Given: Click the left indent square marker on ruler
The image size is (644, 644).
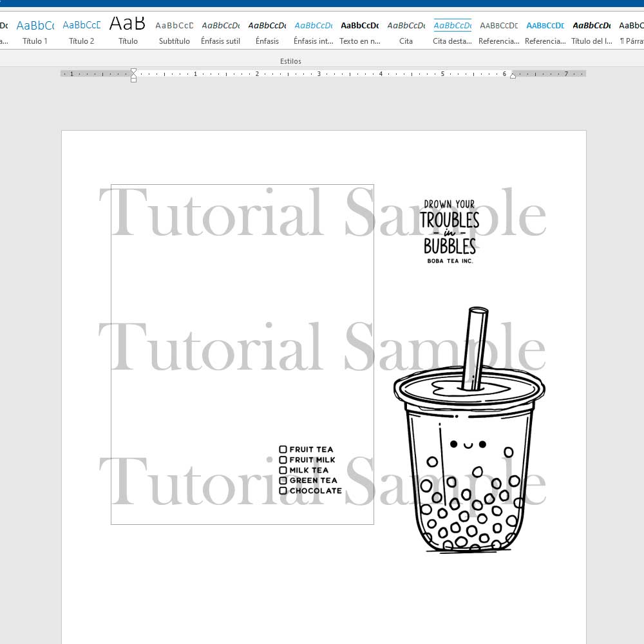Looking at the screenshot, I should [133, 80].
